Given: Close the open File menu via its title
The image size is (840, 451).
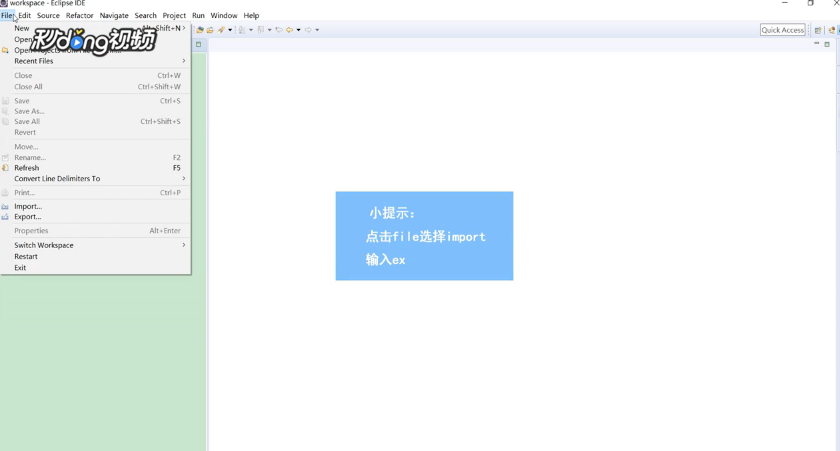Looking at the screenshot, I should click(8, 16).
